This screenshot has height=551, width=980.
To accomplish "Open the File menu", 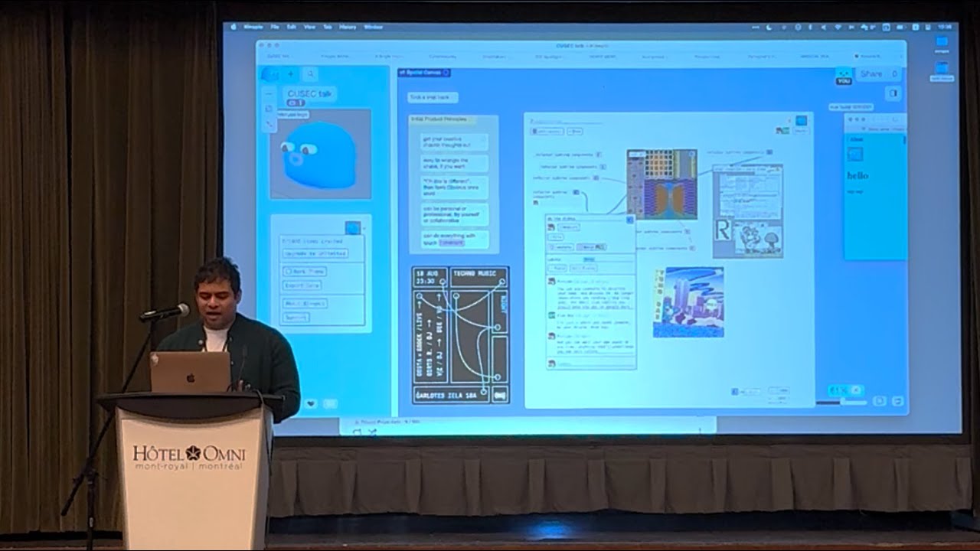I will 274,27.
